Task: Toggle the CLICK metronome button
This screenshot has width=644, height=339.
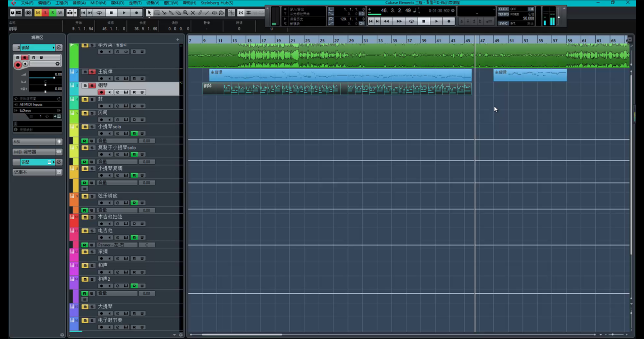Action: point(503,9)
